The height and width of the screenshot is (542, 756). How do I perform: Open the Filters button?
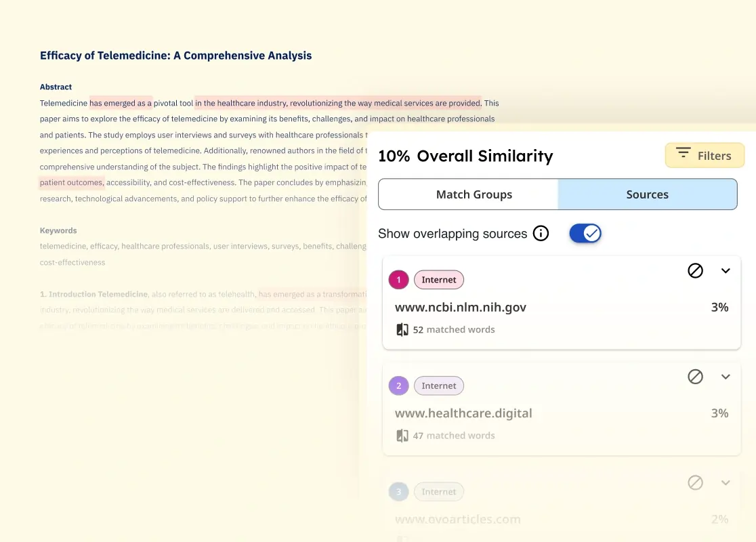[x=705, y=155]
